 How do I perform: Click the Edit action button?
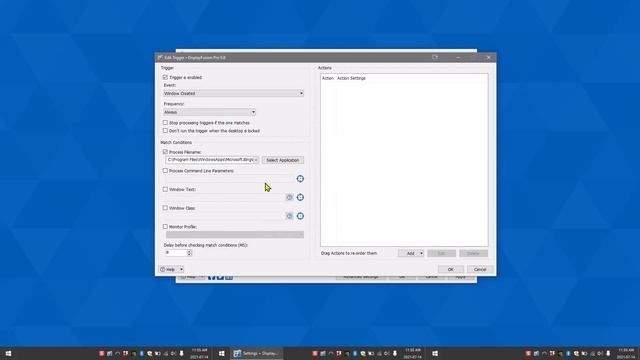441,253
